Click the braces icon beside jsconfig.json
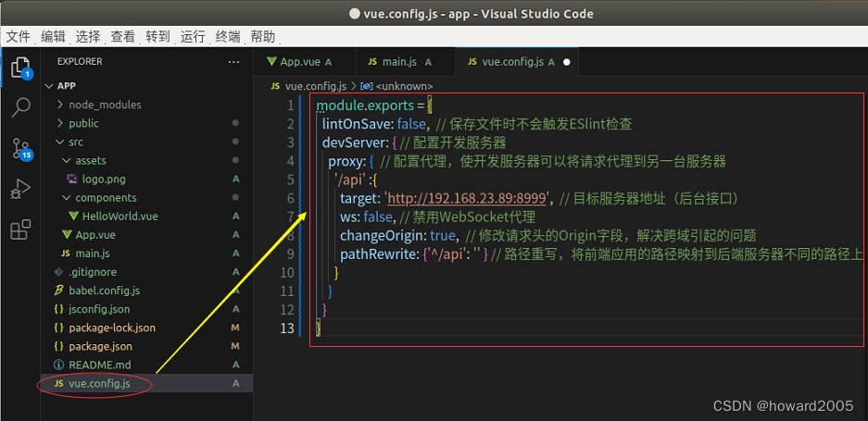 (x=58, y=309)
